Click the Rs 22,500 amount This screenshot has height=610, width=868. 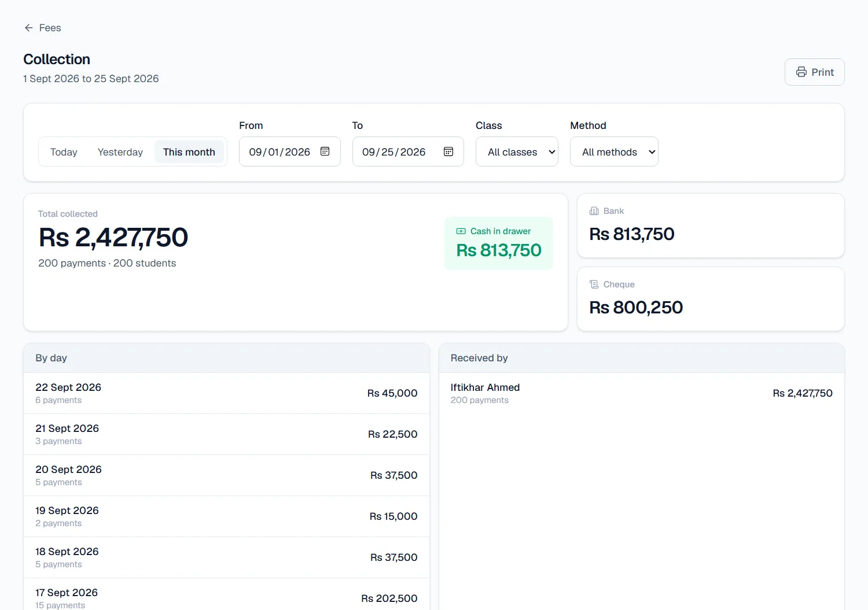tap(393, 434)
